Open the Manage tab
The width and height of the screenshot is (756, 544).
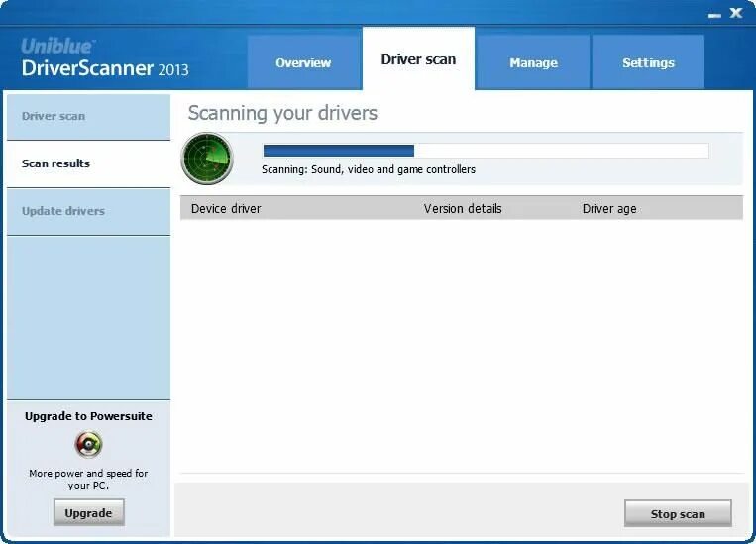coord(533,62)
